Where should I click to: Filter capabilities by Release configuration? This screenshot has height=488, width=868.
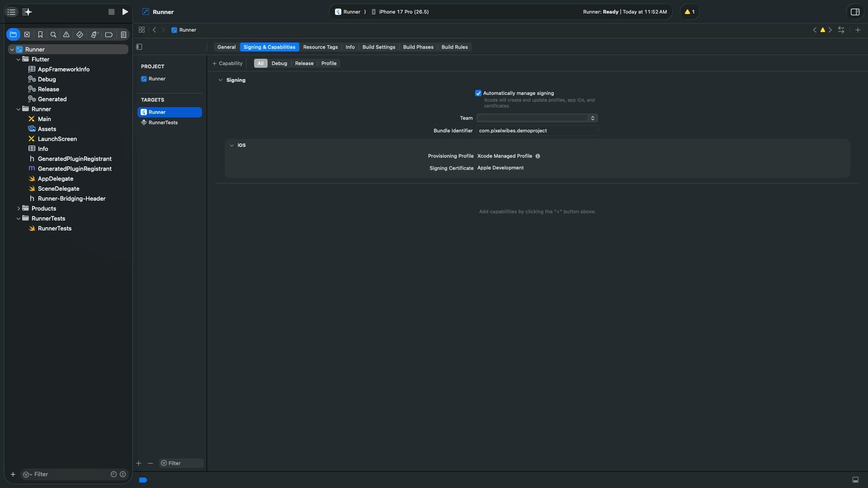point(304,63)
